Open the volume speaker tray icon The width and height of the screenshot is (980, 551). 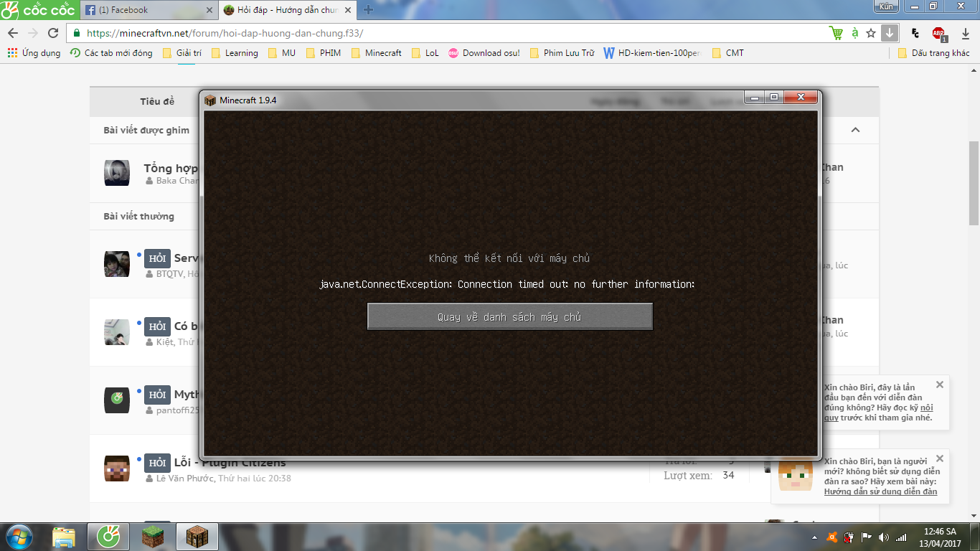[x=883, y=537]
